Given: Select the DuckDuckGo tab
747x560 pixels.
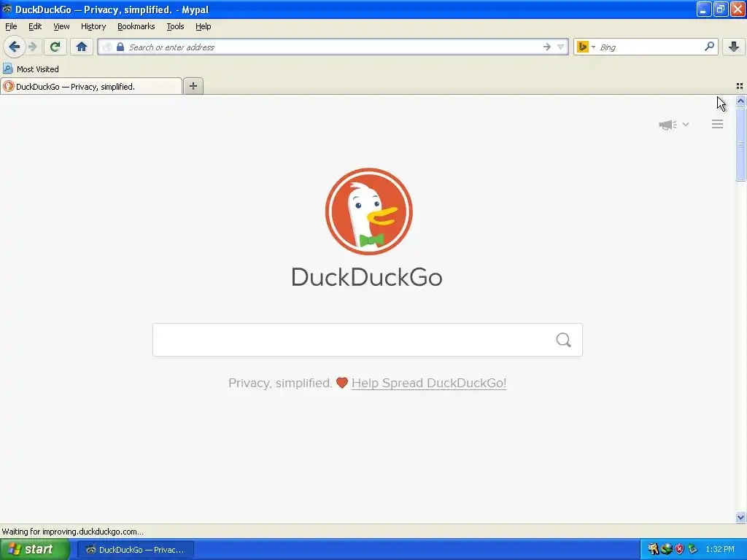Looking at the screenshot, I should pos(90,86).
